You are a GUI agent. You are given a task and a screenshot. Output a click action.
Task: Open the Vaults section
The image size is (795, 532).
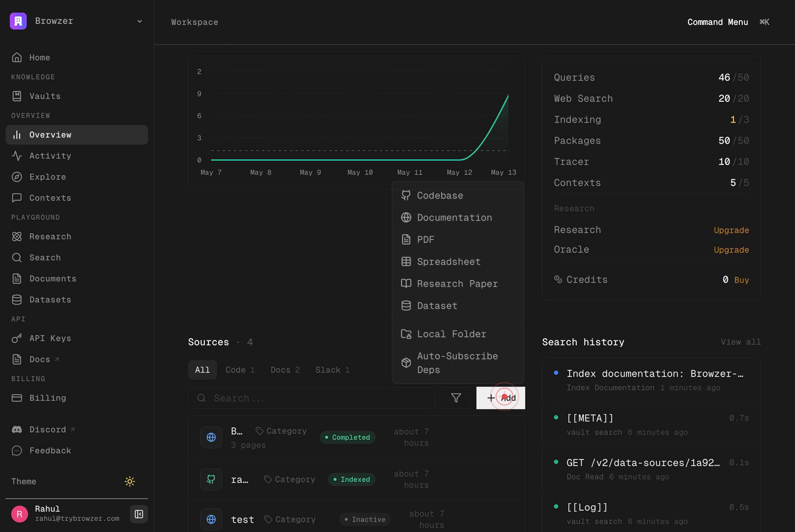coord(76,96)
